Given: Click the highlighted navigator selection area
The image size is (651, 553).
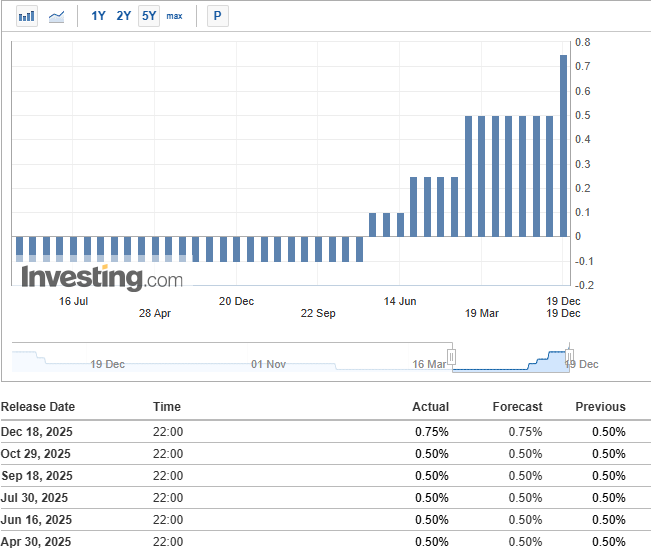Looking at the screenshot, I should tap(511, 357).
